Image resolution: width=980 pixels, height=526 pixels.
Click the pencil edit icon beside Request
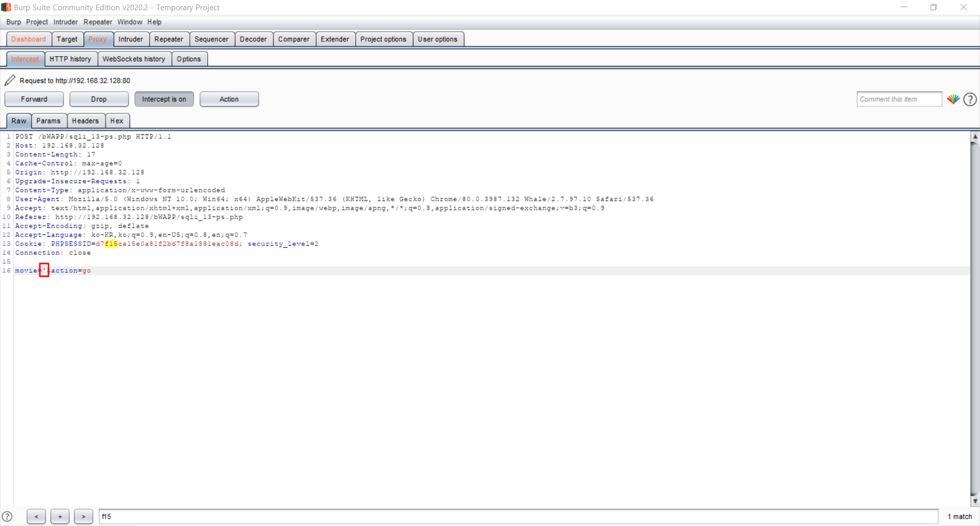10,80
